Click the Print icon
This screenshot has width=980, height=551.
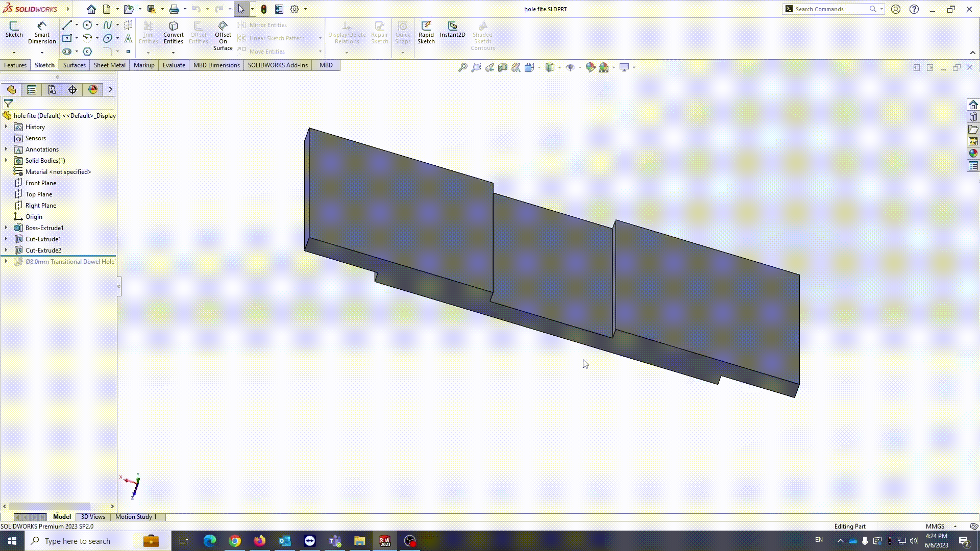(174, 9)
